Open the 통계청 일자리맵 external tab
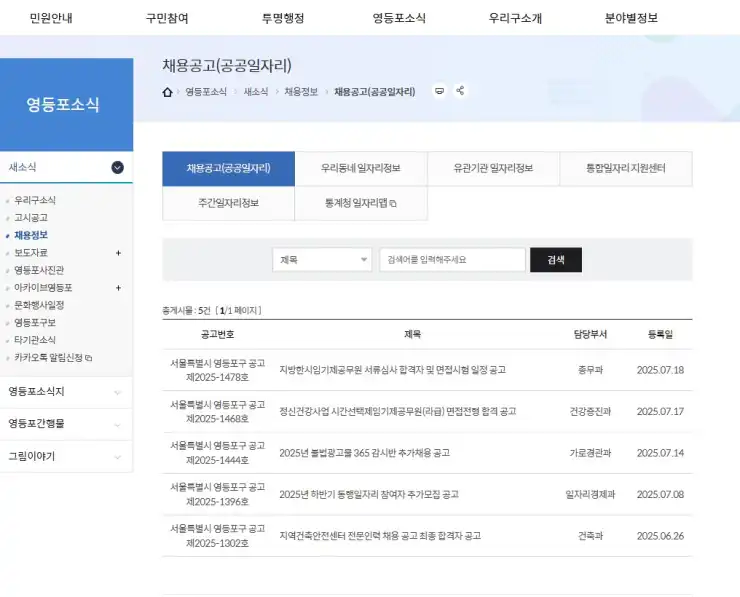The image size is (740, 597). tap(361, 203)
